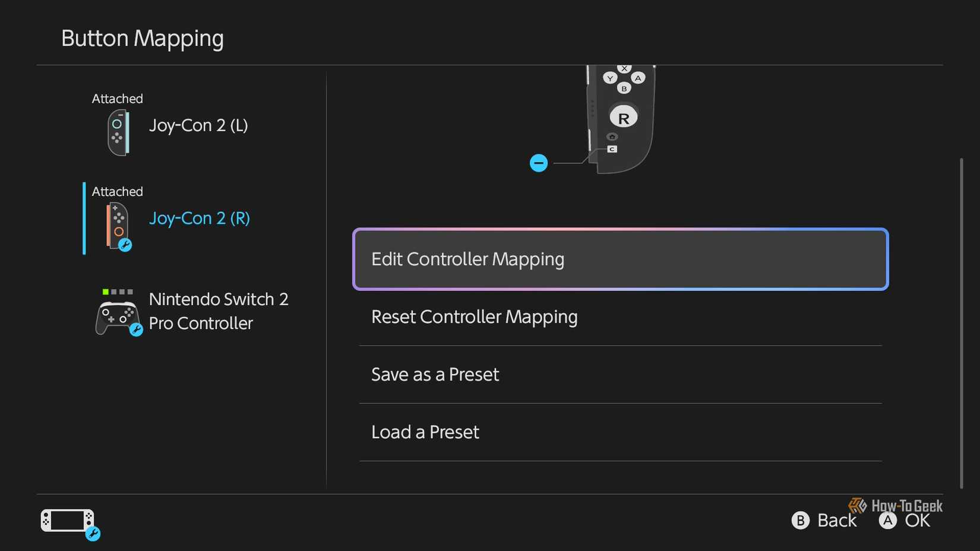Click the C button on Joy-Con diagram
The width and height of the screenshot is (980, 551).
612,149
